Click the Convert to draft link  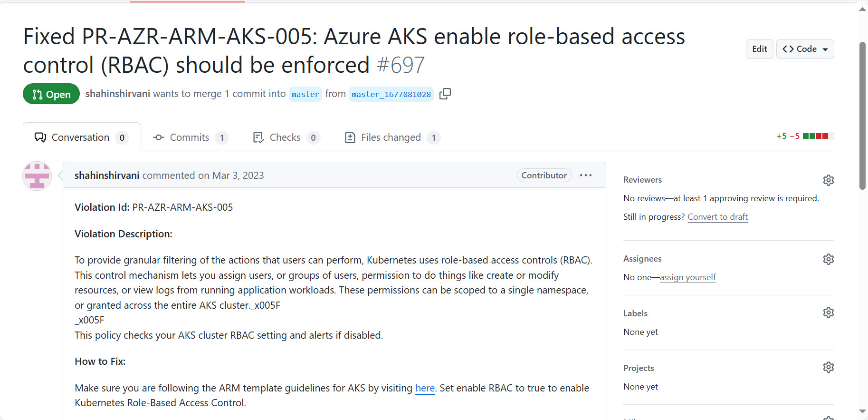(717, 217)
